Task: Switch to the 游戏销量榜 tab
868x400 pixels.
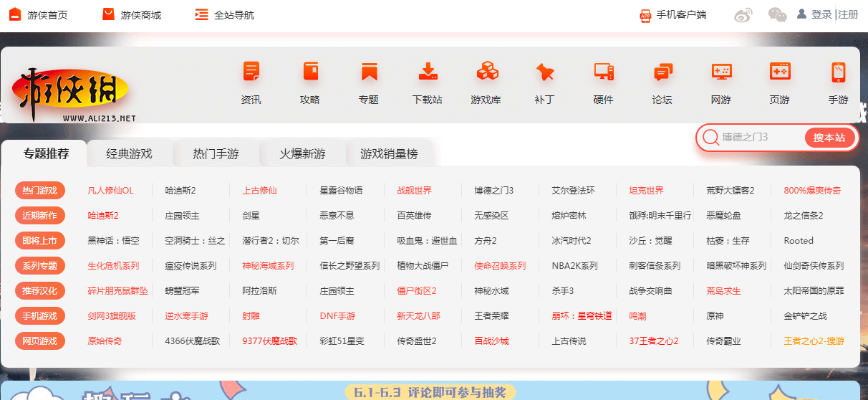Action: tap(389, 153)
